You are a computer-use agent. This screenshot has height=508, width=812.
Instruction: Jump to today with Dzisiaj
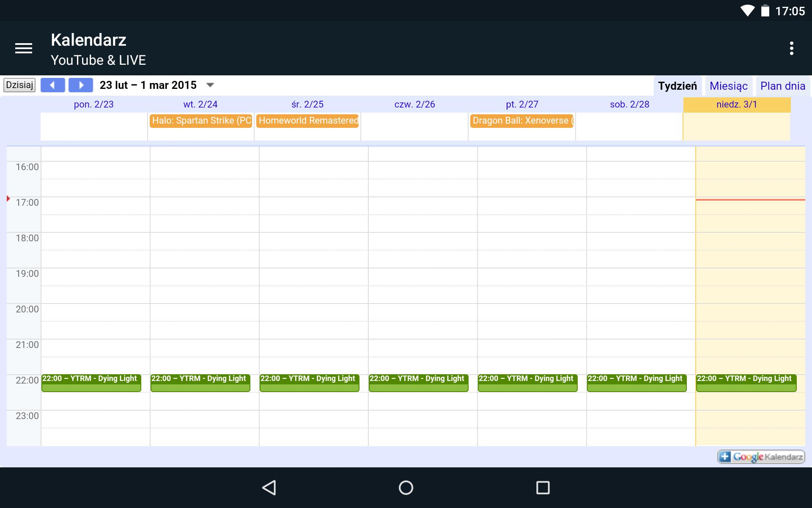click(19, 85)
